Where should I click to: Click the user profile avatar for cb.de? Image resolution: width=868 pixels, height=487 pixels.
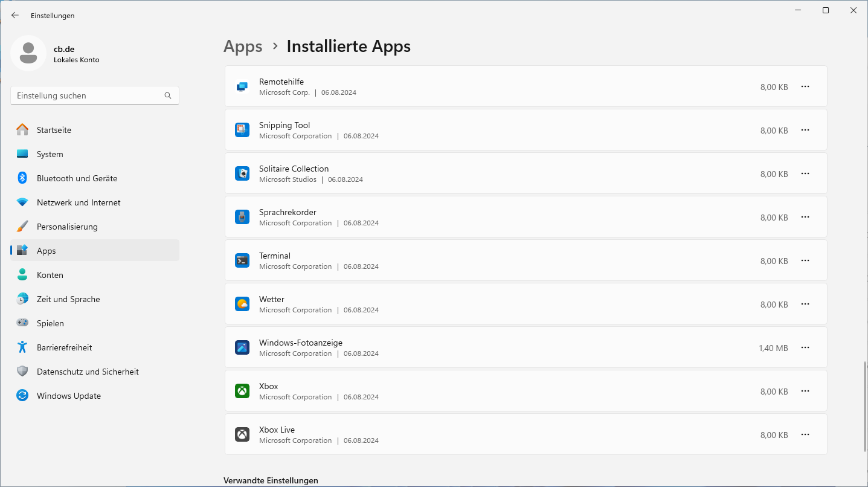coord(28,53)
